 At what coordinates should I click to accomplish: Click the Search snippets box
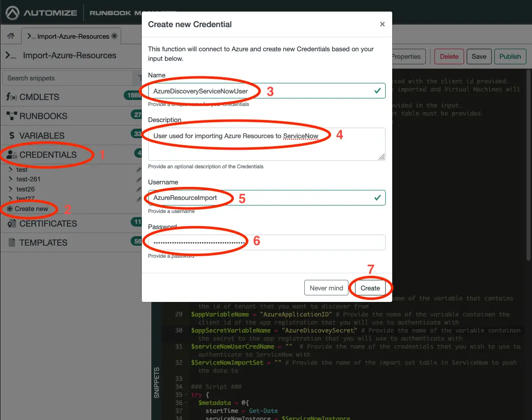click(68, 78)
